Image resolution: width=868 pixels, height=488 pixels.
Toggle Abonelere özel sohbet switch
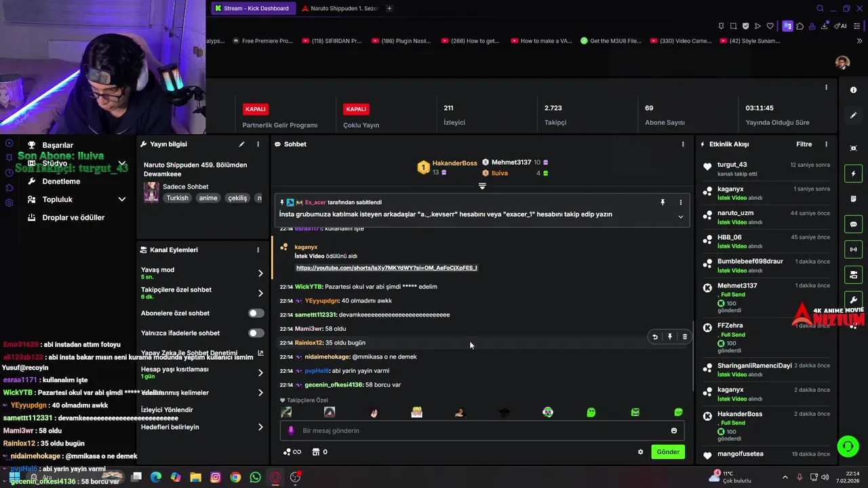pyautogui.click(x=256, y=313)
